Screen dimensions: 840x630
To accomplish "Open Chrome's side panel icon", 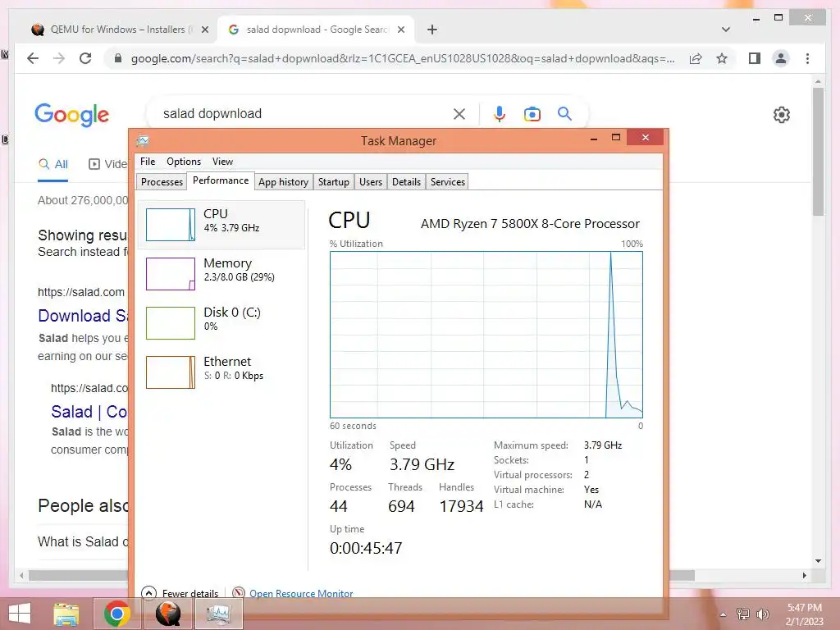I will [755, 58].
